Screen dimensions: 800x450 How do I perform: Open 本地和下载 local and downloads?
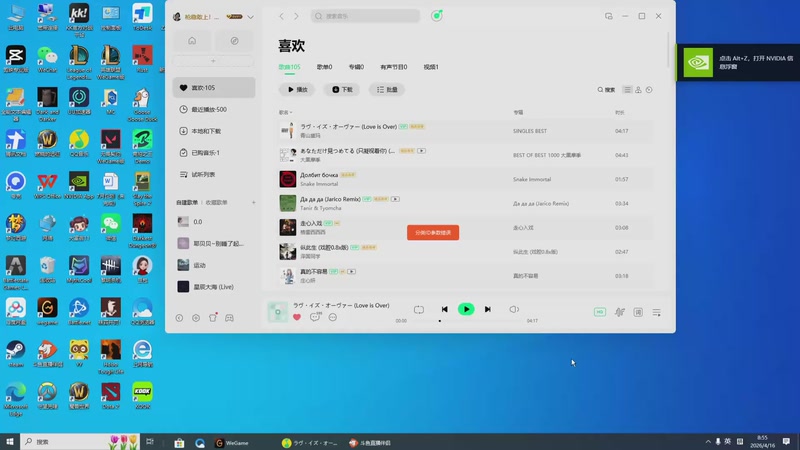pyautogui.click(x=214, y=131)
